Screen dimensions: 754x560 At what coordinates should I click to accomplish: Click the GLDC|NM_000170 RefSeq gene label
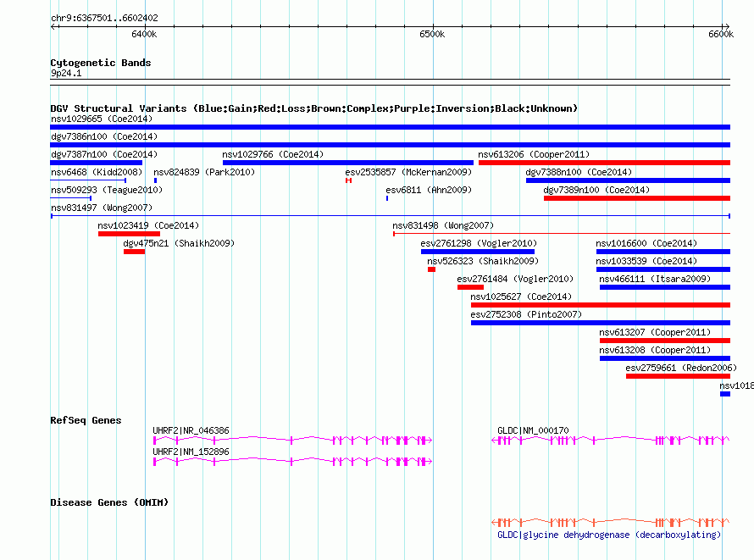(x=533, y=430)
